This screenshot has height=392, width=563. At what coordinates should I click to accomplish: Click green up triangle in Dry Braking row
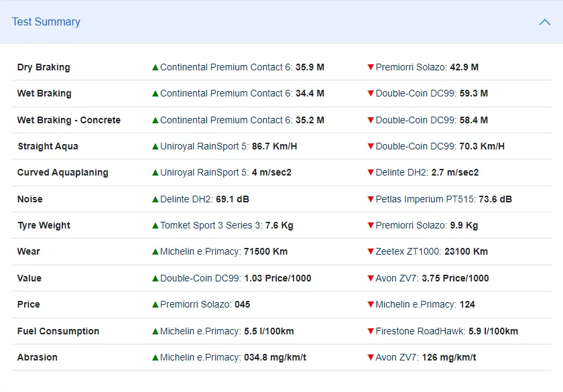click(155, 67)
